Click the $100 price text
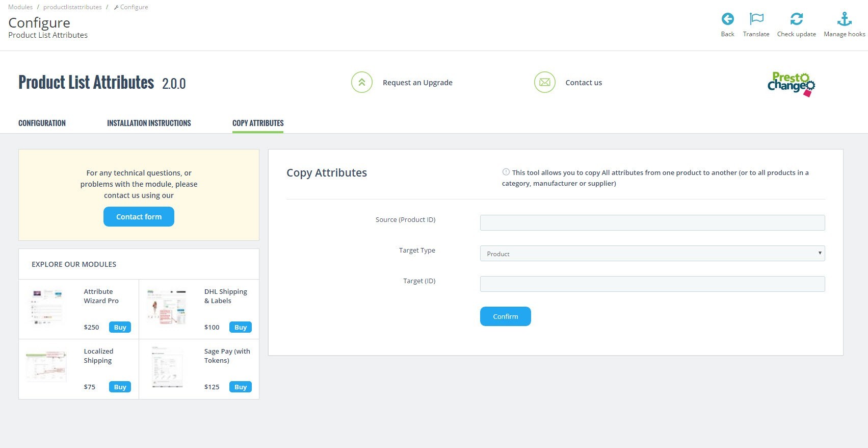The height and width of the screenshot is (448, 868). click(212, 328)
